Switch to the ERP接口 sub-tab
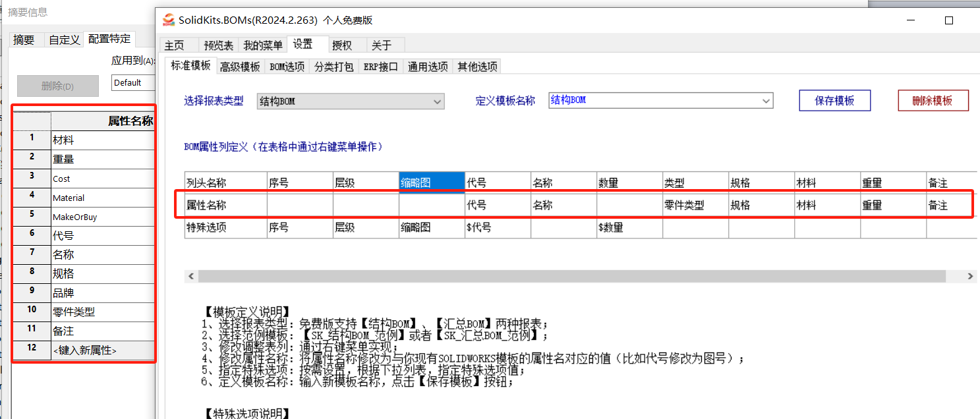 [380, 66]
